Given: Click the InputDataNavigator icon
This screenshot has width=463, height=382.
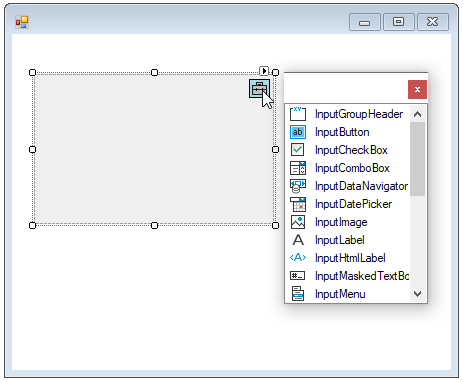Looking at the screenshot, I should click(x=298, y=186).
